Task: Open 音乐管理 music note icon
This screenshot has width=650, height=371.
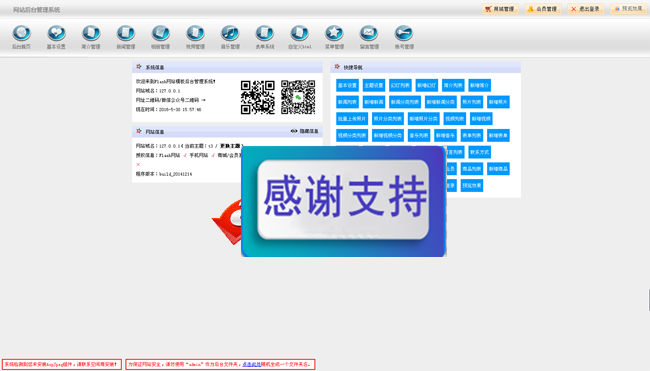Action: 230,33
